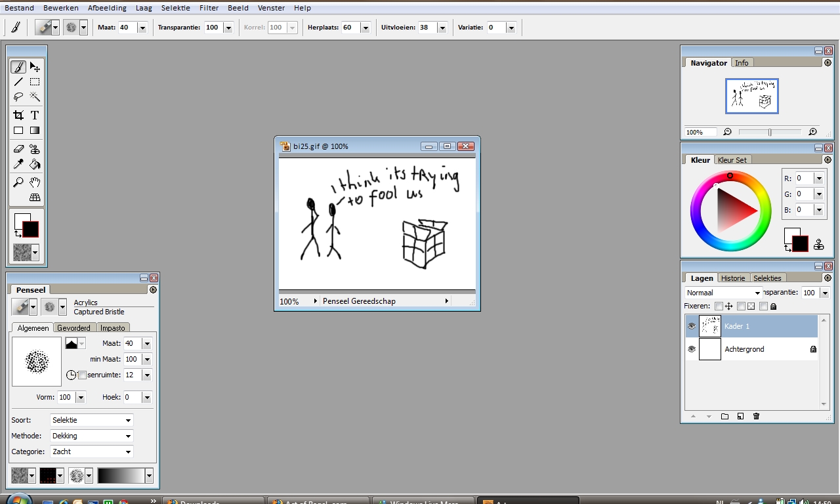Open the Normaal blend mode dropdown
Image resolution: width=840 pixels, height=504 pixels.
click(723, 293)
